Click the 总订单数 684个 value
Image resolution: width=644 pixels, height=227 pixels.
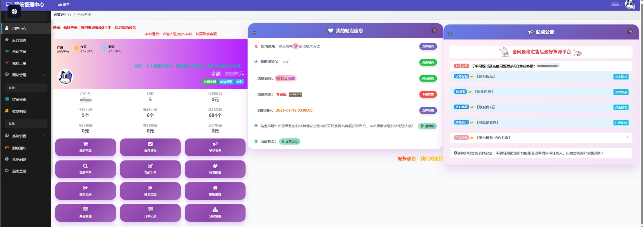pyautogui.click(x=215, y=115)
